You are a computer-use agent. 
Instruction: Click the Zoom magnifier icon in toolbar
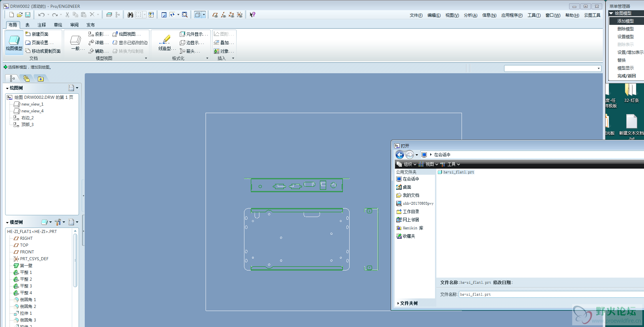(x=185, y=15)
